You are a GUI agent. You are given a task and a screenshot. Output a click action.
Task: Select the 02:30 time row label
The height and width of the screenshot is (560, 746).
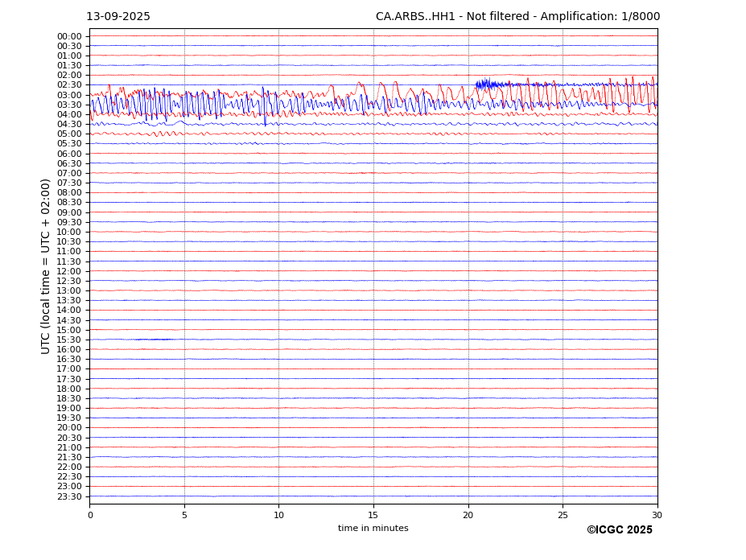click(x=69, y=84)
